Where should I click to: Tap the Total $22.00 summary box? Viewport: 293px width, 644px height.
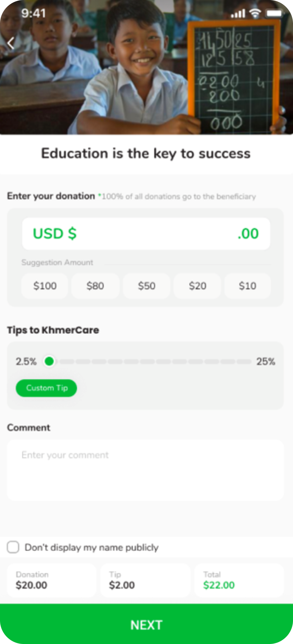239,580
